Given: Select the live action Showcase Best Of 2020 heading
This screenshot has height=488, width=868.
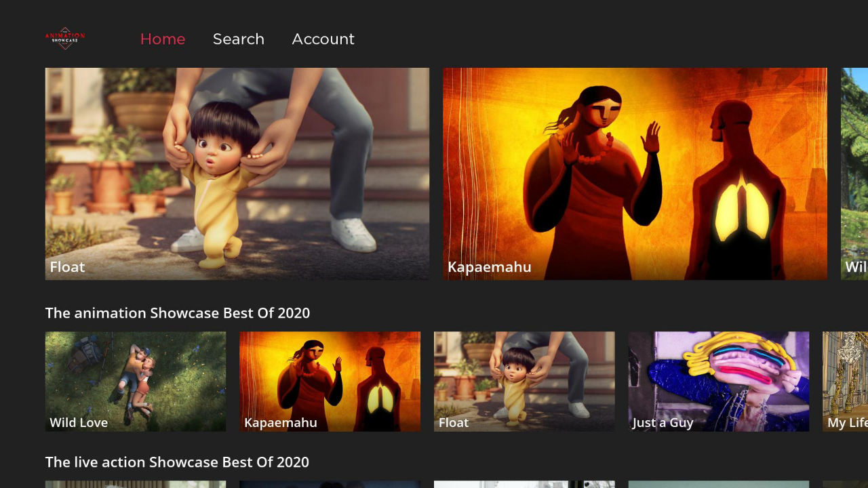Looking at the screenshot, I should coord(177,462).
